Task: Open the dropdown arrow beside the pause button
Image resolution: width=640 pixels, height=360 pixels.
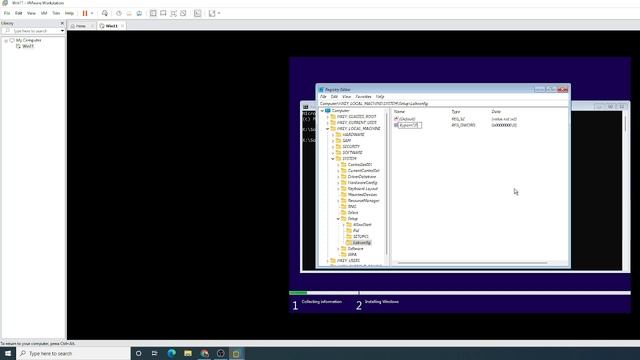Action: [x=92, y=13]
